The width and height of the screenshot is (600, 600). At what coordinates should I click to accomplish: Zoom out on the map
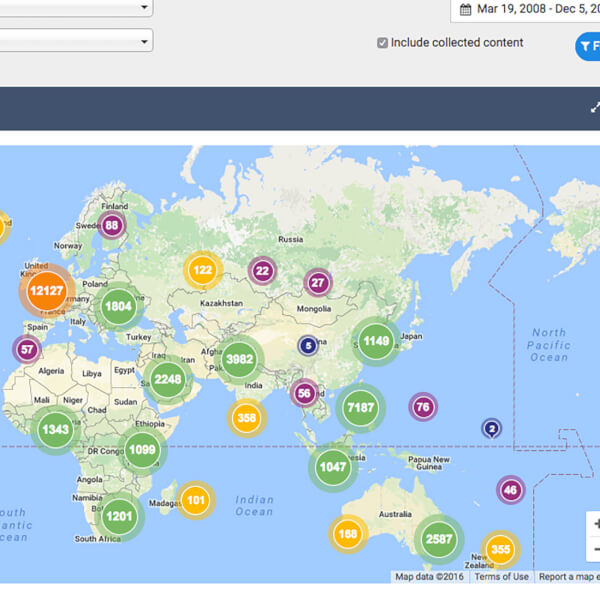point(594,549)
